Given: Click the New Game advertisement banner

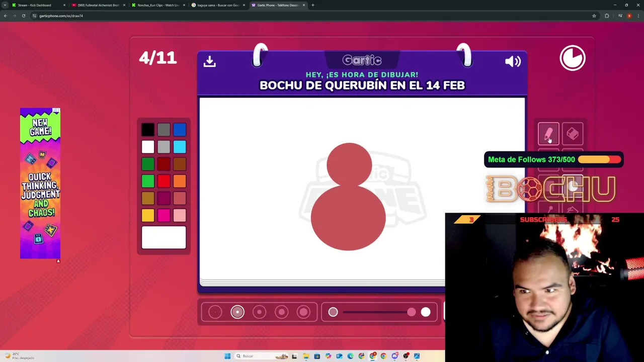Looking at the screenshot, I should point(40,184).
